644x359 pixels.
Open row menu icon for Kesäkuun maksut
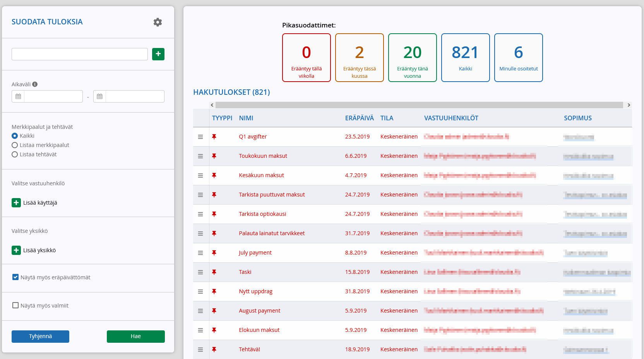click(200, 176)
